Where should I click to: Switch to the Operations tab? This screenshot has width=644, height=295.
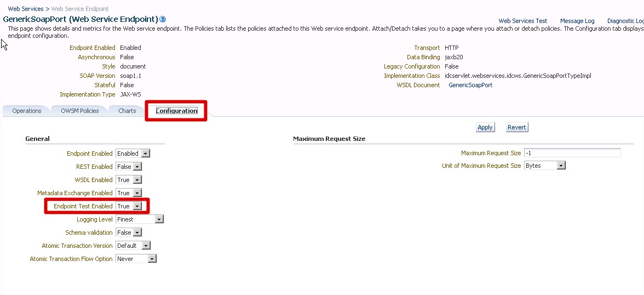(27, 111)
